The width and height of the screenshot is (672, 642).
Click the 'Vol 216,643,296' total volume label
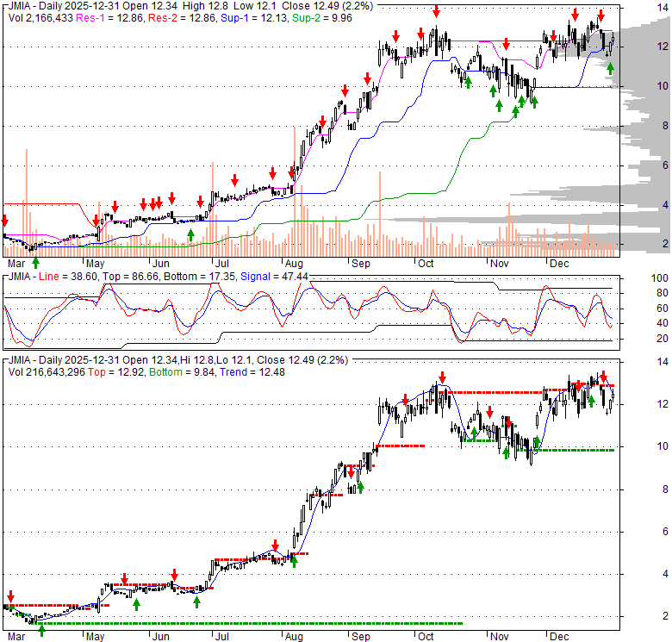(47, 372)
